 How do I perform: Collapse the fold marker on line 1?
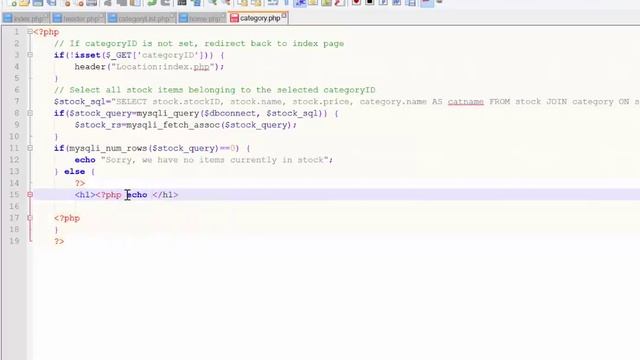click(30, 31)
